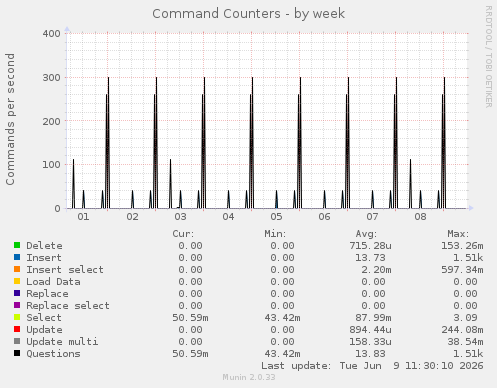Click the x-axis day label 08
This screenshot has width=497, height=388.
[420, 217]
